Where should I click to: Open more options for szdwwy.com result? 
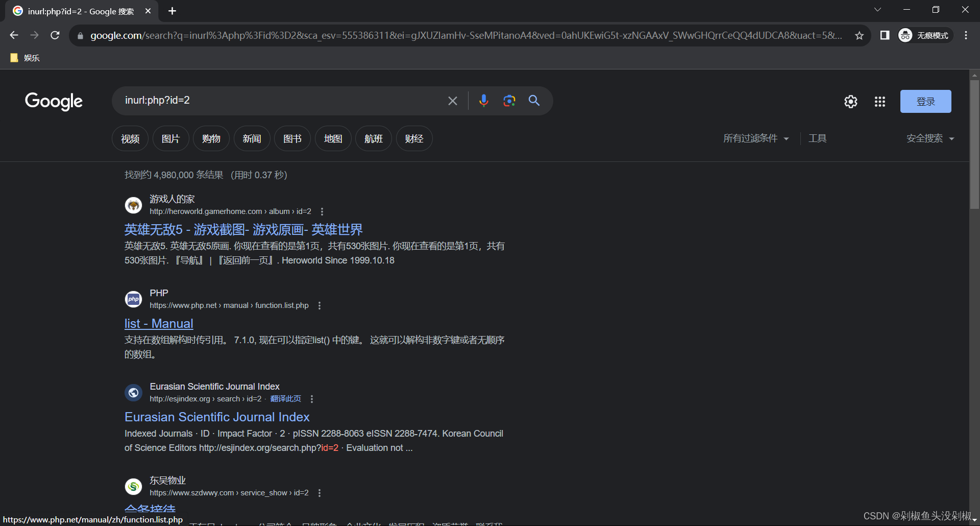coord(320,493)
